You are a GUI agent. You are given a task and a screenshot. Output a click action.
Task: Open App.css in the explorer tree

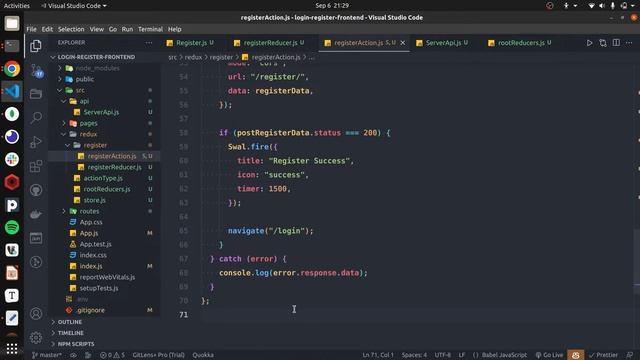pos(91,222)
